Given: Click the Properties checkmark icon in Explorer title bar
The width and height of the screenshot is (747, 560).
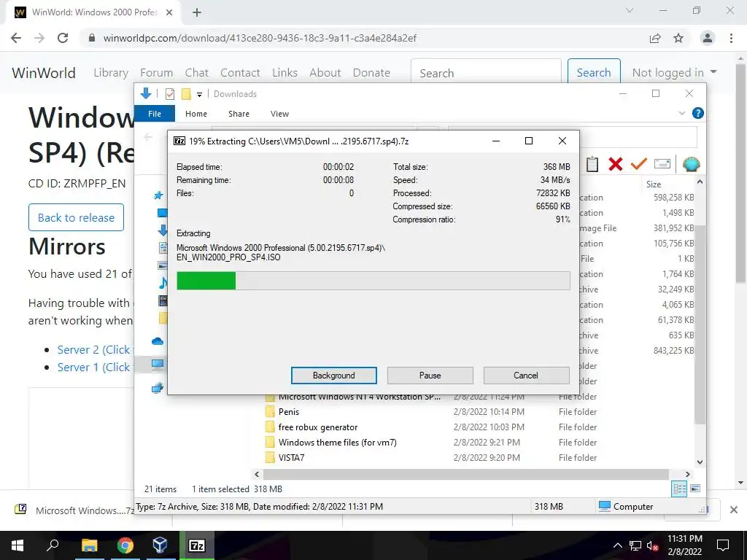Looking at the screenshot, I should 169,94.
